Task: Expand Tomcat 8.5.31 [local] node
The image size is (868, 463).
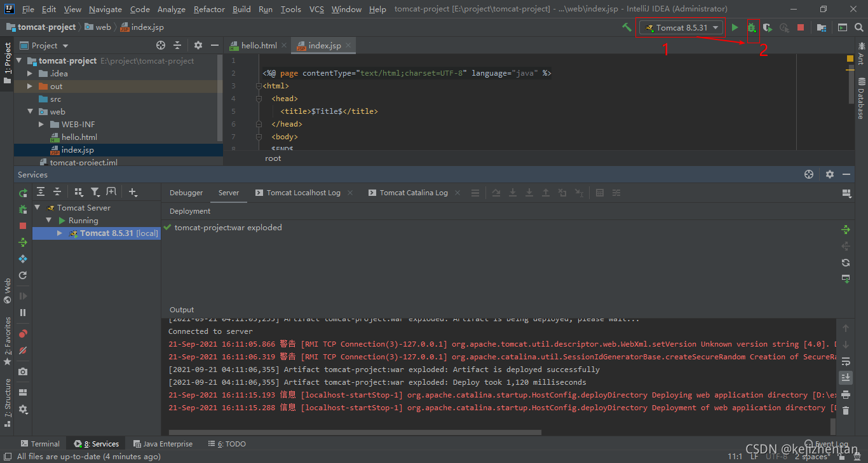Action: pyautogui.click(x=60, y=233)
